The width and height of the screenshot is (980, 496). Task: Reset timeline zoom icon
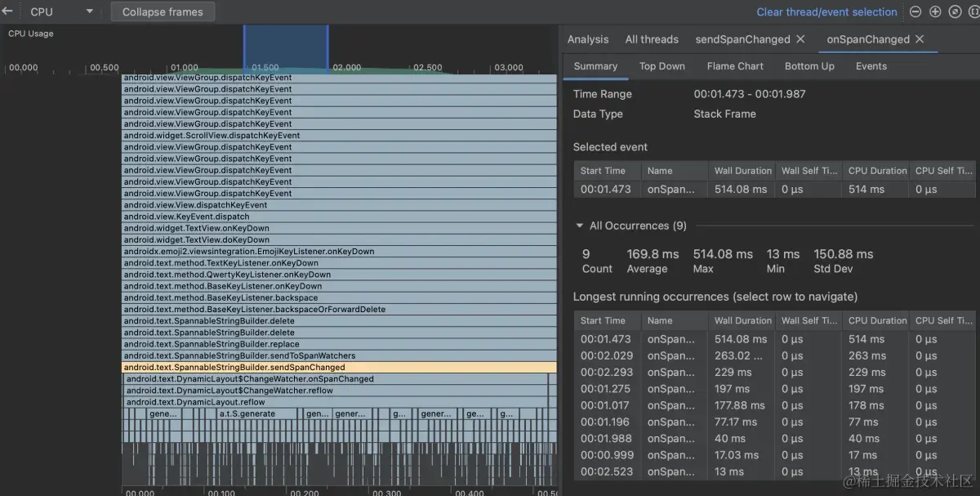pos(954,11)
